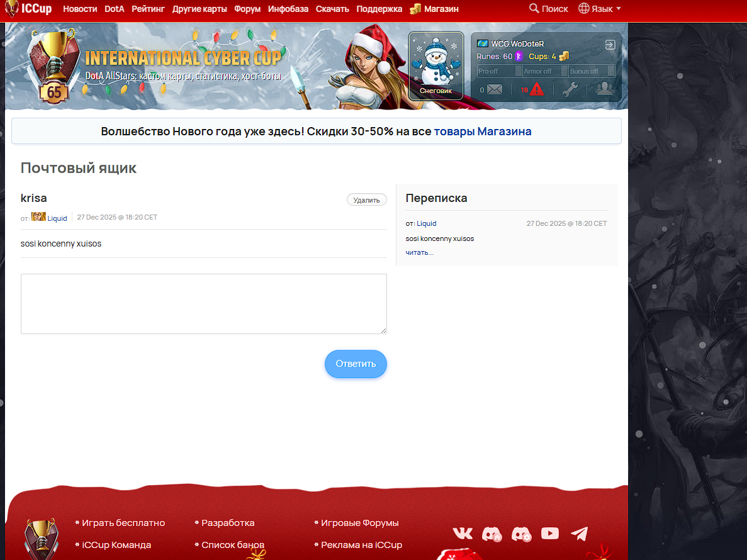The height and width of the screenshot is (560, 747).
Task: Toggle the Pro off switch
Action: pyautogui.click(x=499, y=71)
